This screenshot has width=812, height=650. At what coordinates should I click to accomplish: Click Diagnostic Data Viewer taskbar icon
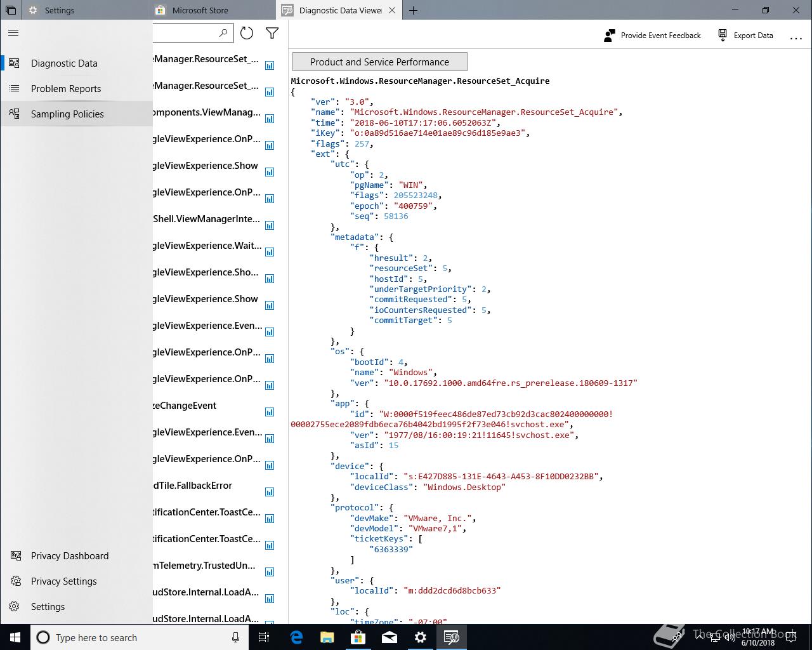(452, 637)
